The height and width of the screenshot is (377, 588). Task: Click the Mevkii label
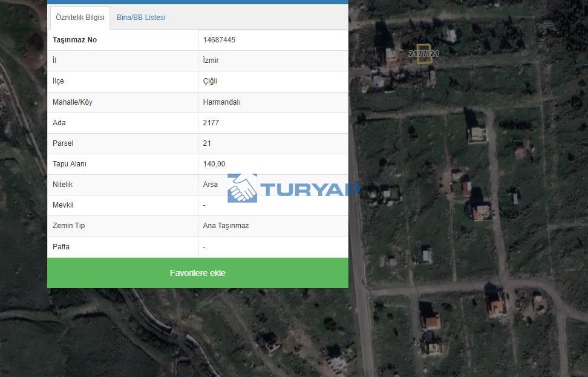(63, 205)
